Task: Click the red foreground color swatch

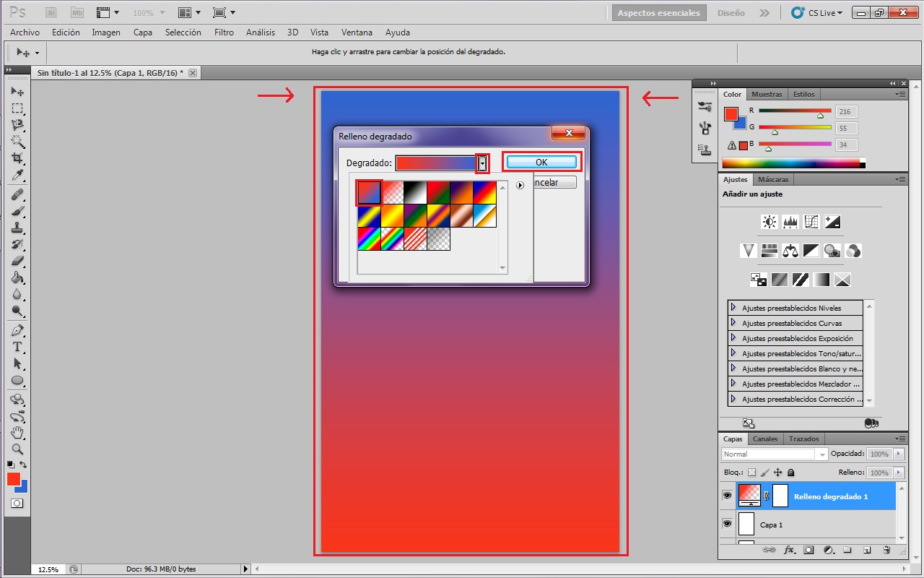Action: click(x=14, y=478)
